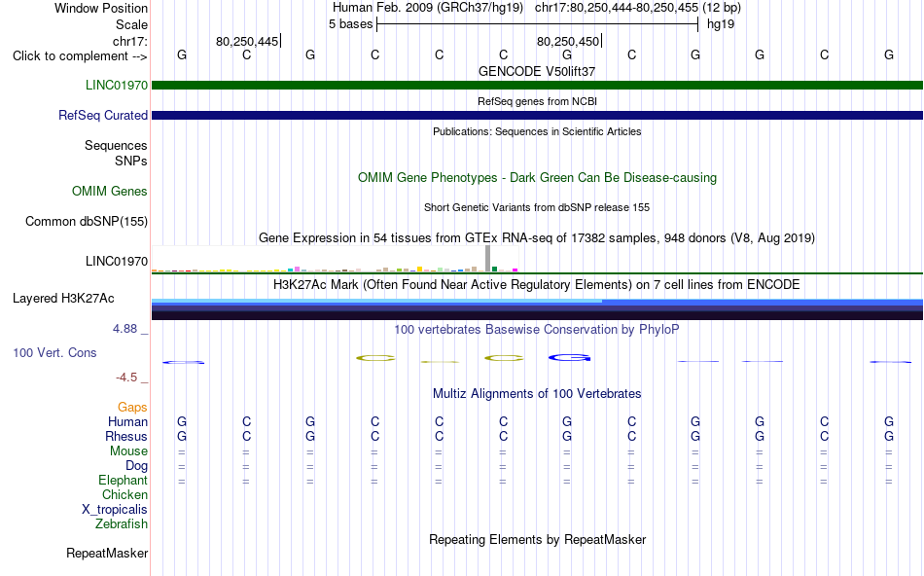Click 'Publications: Sequences in Scientific Articles' title
This screenshot has width=924, height=576.
pyautogui.click(x=537, y=131)
